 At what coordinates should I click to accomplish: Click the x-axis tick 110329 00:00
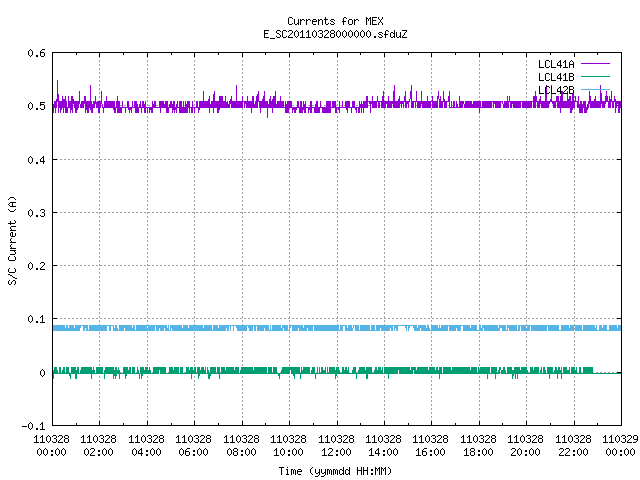coord(620,445)
